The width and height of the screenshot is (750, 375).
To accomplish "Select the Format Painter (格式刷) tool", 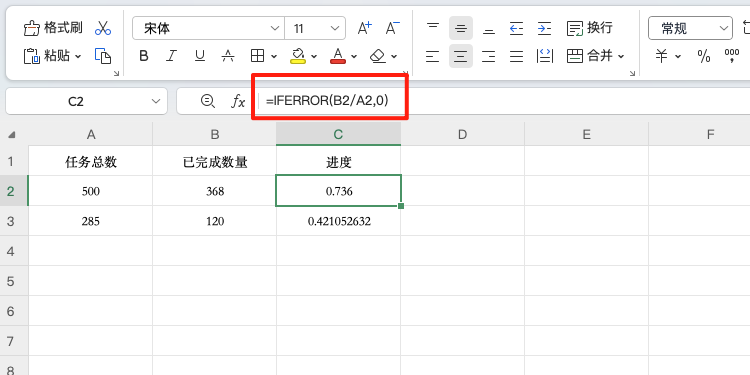I will point(53,28).
